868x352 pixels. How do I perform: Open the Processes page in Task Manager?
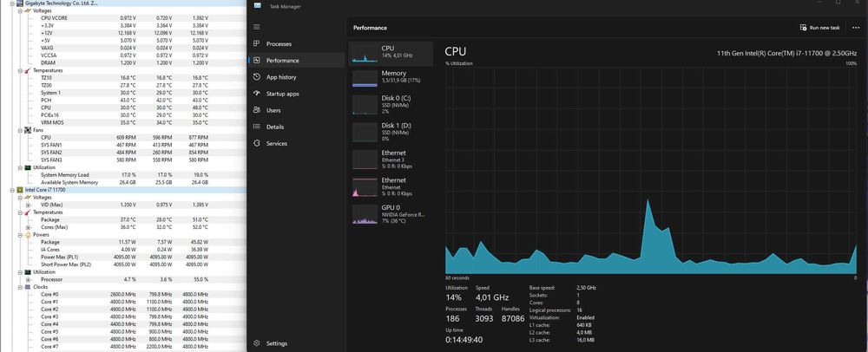tap(296, 43)
